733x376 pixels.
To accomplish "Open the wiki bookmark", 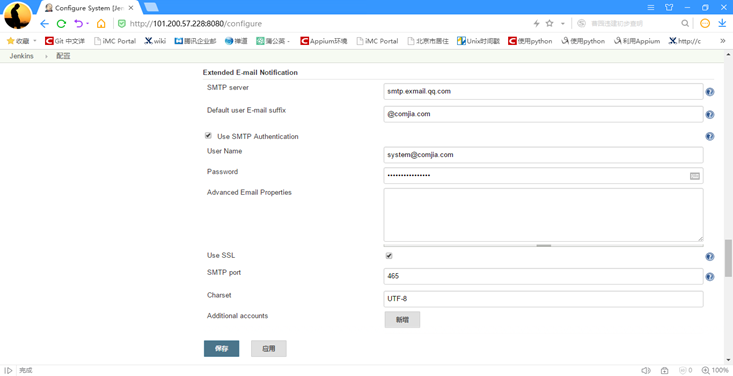I will pos(155,41).
